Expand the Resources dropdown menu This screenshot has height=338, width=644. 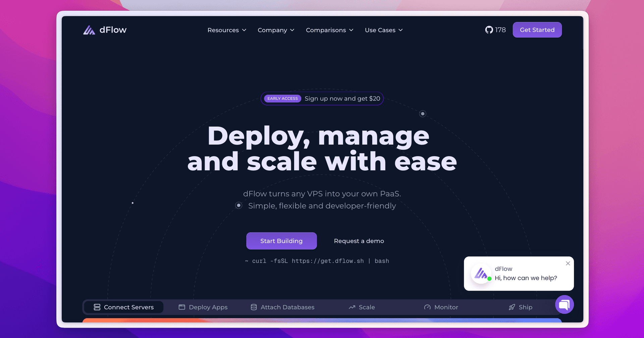tap(227, 30)
